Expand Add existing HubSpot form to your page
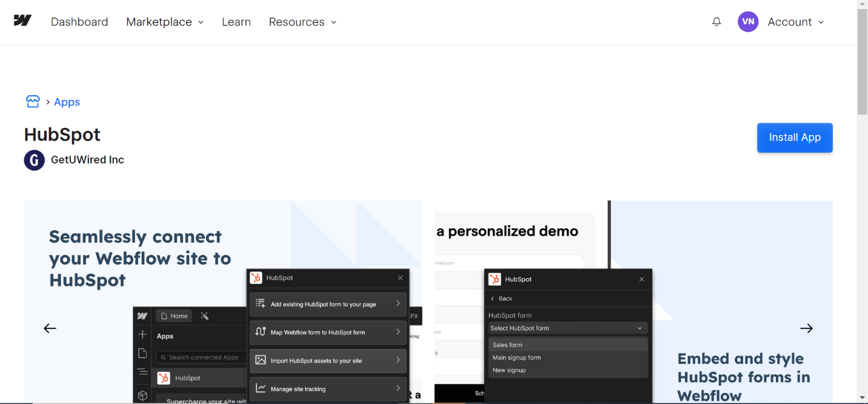Viewport: 868px width, 404px height. coord(328,304)
